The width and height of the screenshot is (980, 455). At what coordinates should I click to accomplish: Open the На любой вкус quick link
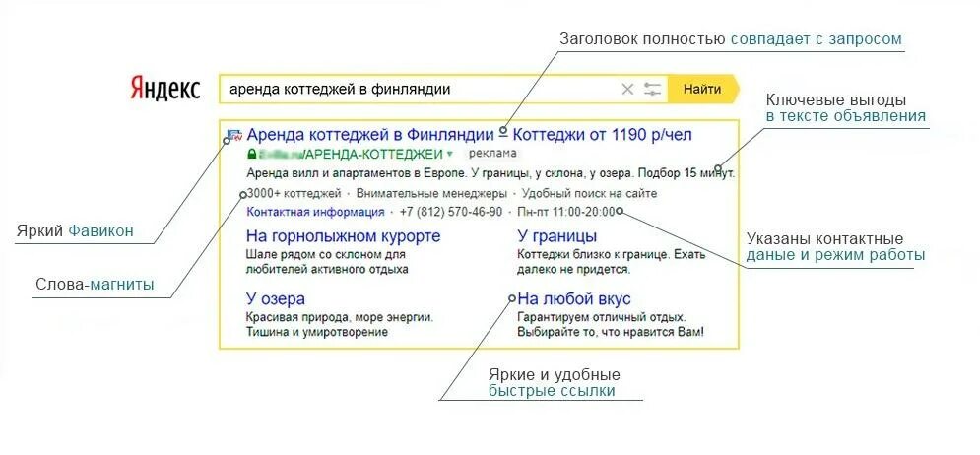click(574, 298)
